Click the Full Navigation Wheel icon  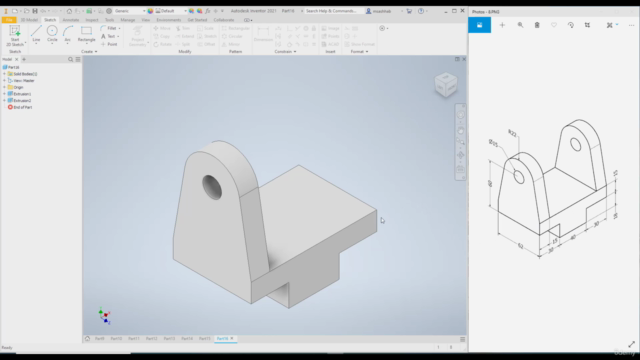[x=460, y=115]
